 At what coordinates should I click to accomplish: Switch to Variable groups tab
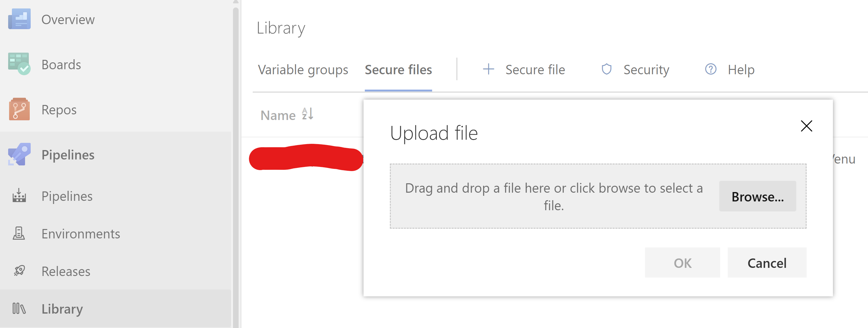pos(302,70)
